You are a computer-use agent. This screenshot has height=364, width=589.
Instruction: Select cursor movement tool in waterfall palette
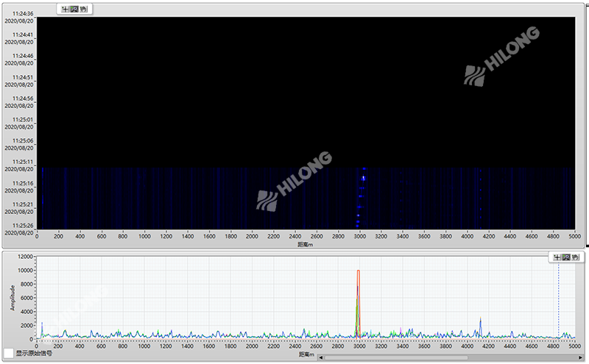point(65,9)
